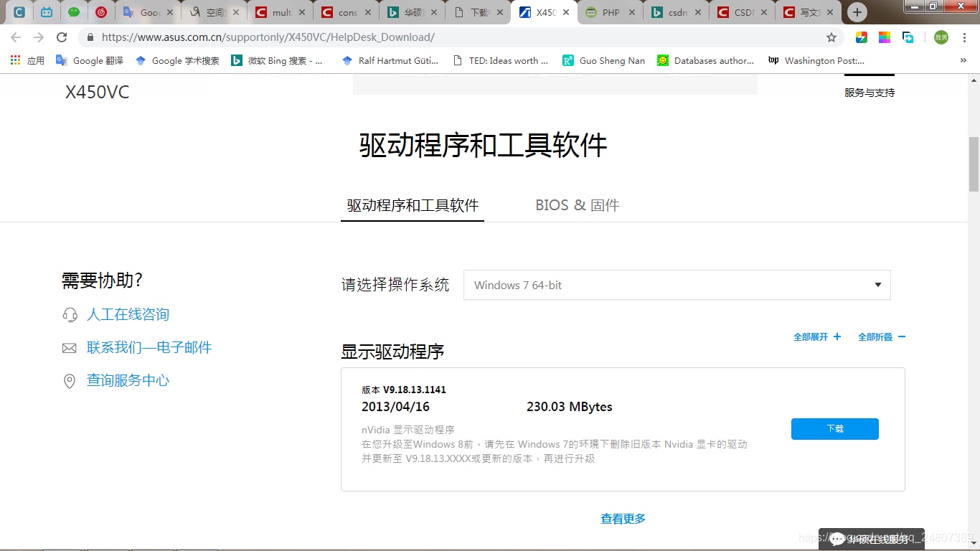Open the operating system dropdown Windows 7 64-bit
Image resolution: width=980 pixels, height=551 pixels.
pyautogui.click(x=677, y=285)
